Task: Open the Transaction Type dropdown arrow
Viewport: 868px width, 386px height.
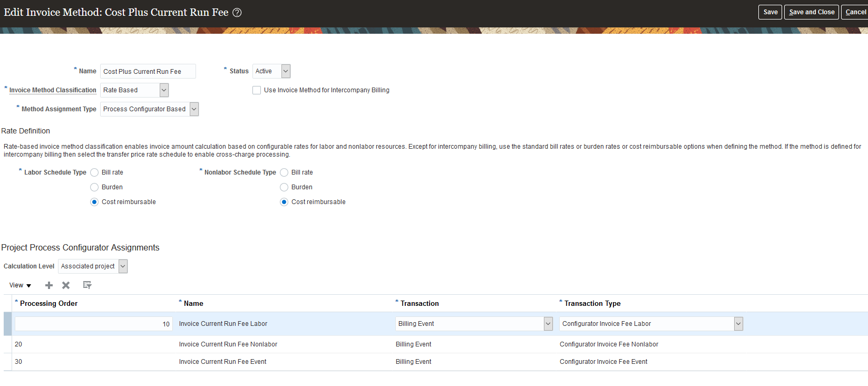Action: click(738, 324)
